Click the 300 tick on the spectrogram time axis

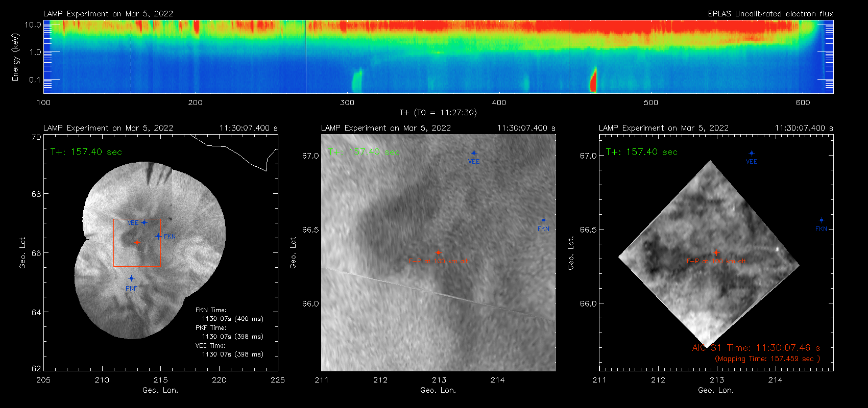click(x=347, y=103)
